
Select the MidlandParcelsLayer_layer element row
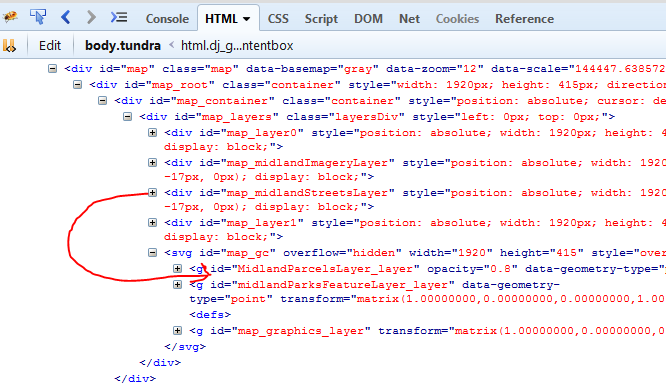(427, 269)
